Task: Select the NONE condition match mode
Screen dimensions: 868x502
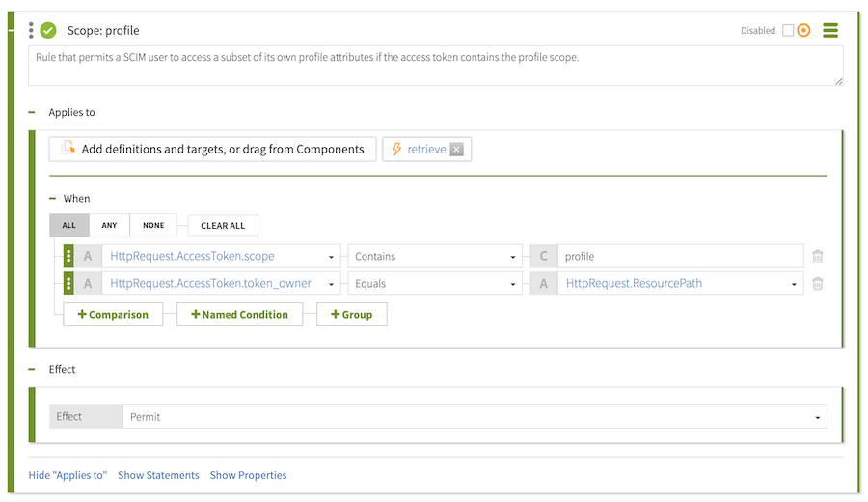Action: point(153,226)
